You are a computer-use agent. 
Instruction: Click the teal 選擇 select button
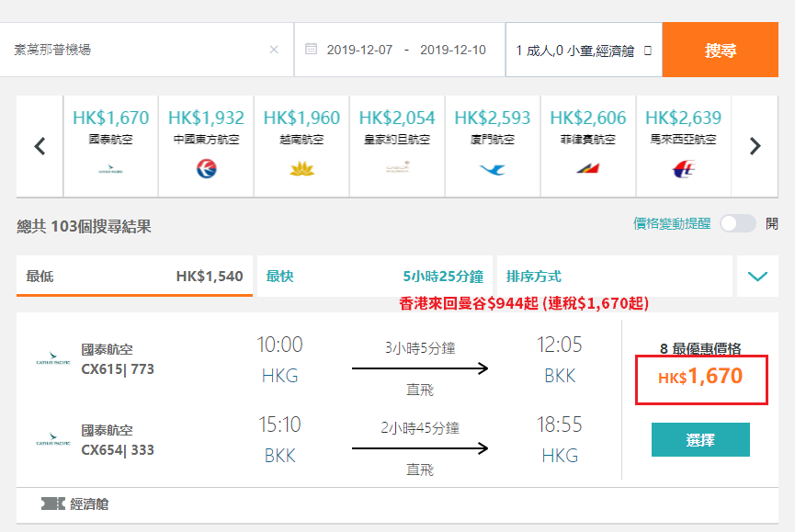700,440
